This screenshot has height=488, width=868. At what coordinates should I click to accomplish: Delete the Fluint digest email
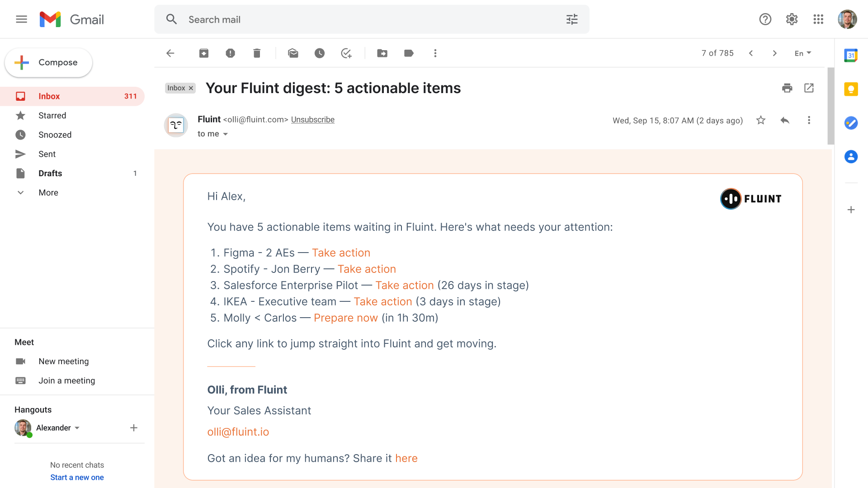[257, 53]
